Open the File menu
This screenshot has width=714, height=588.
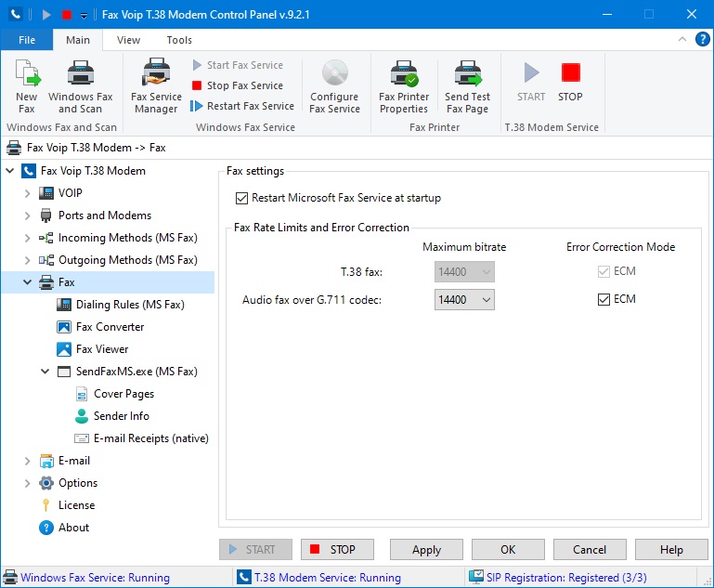(x=27, y=40)
